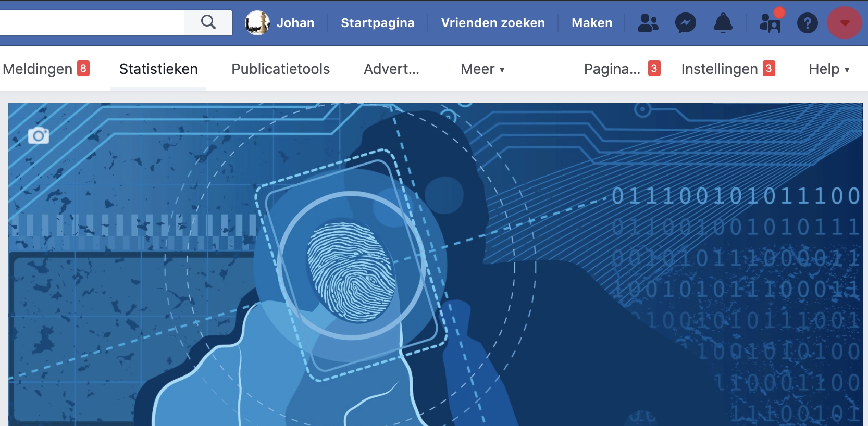Viewport: 868px width, 426px height.
Task: Go to Startpagina
Action: coord(377,23)
